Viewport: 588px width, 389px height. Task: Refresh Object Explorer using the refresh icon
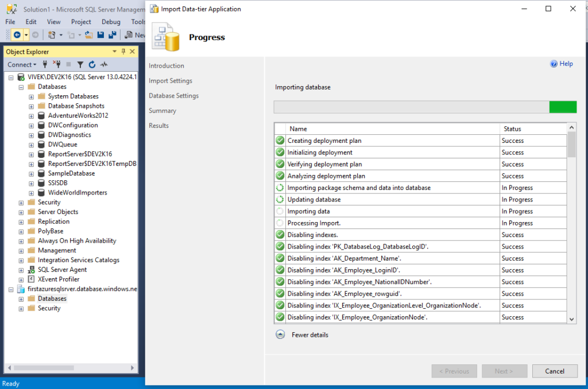pyautogui.click(x=92, y=64)
